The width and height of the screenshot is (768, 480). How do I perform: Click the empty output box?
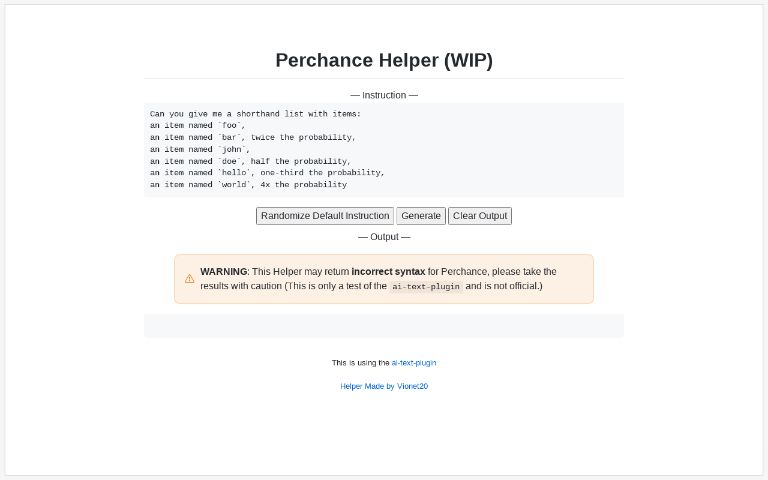tap(384, 326)
